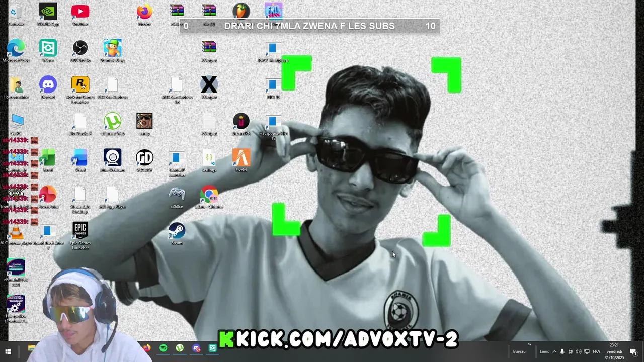Open the Houssam.info user folder

16,88
